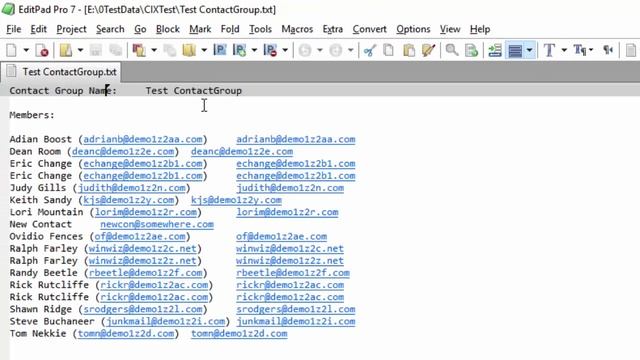Open the Convert menu
Viewport: 640px width, 360px height.
pyautogui.click(x=369, y=29)
